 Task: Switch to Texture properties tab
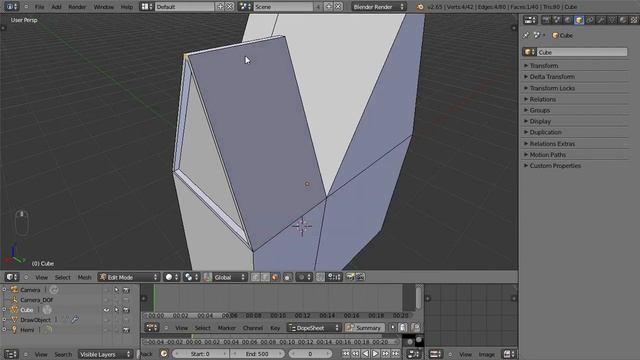pos(634,20)
